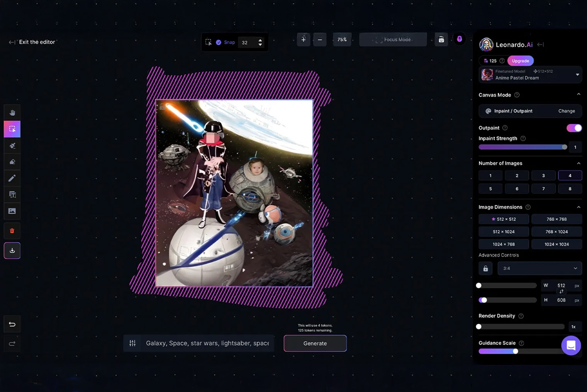Click the selection cursor icon beside Snap
The height and width of the screenshot is (392, 587).
(208, 42)
